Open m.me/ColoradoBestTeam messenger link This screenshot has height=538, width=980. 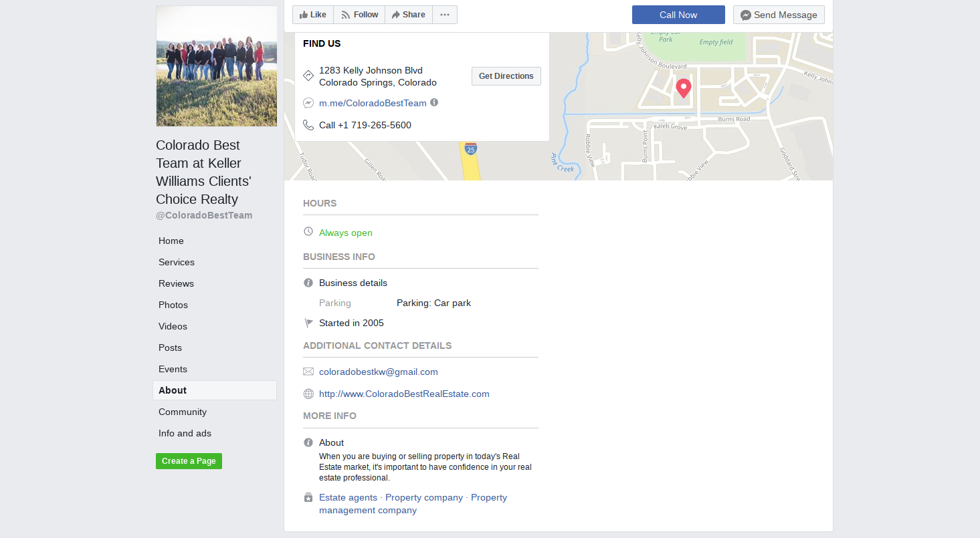click(x=373, y=103)
